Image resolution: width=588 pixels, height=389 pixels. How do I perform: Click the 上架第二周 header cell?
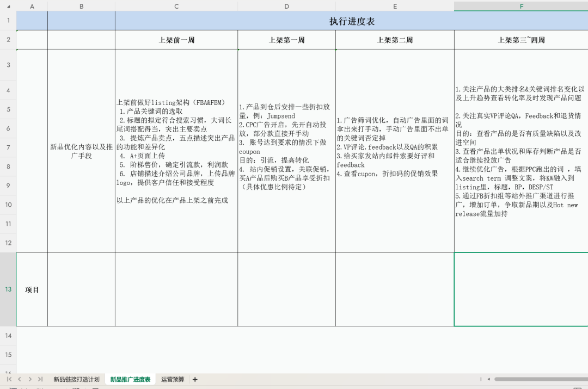click(395, 40)
